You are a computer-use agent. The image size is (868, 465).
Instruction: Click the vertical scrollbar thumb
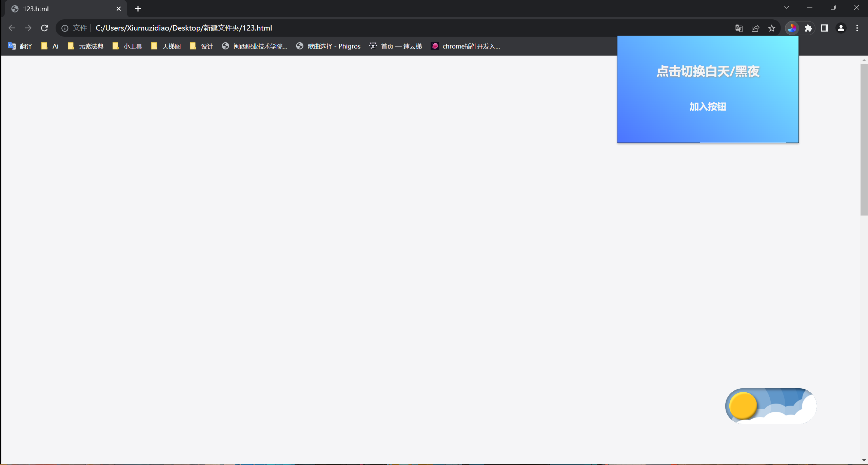(x=864, y=139)
